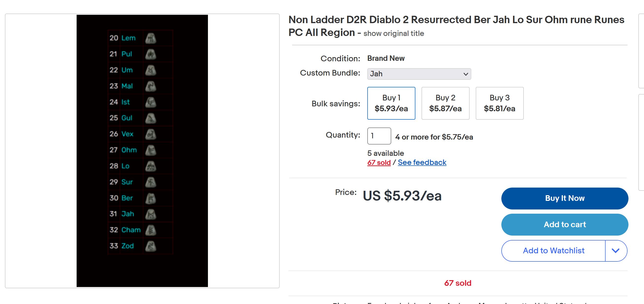Click the red 67 sold link near See feedback
The width and height of the screenshot is (644, 304).
tap(379, 162)
